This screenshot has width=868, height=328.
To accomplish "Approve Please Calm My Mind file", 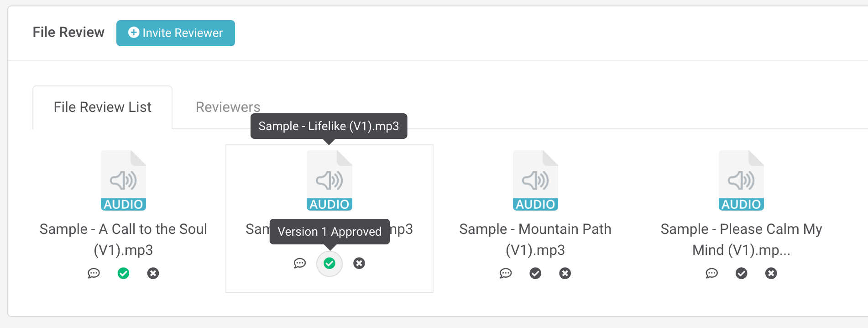I will (x=741, y=273).
